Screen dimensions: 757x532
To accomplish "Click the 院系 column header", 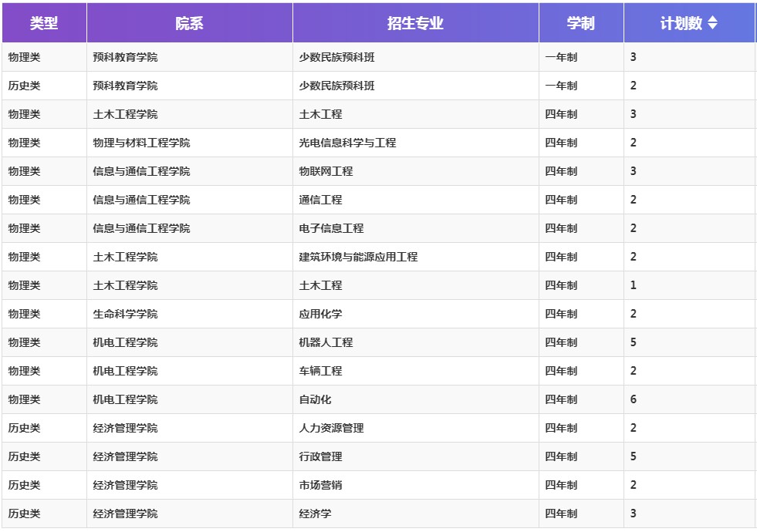I will (x=189, y=23).
